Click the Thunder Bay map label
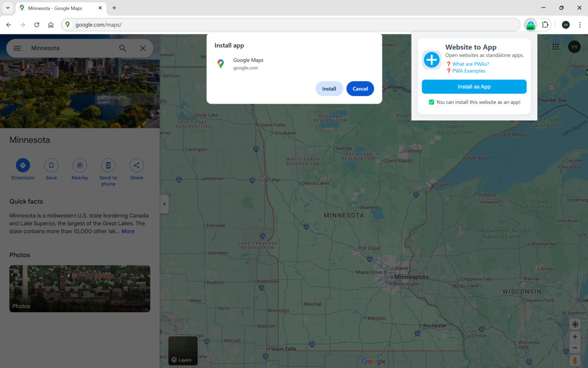588x368 pixels. 552,100
